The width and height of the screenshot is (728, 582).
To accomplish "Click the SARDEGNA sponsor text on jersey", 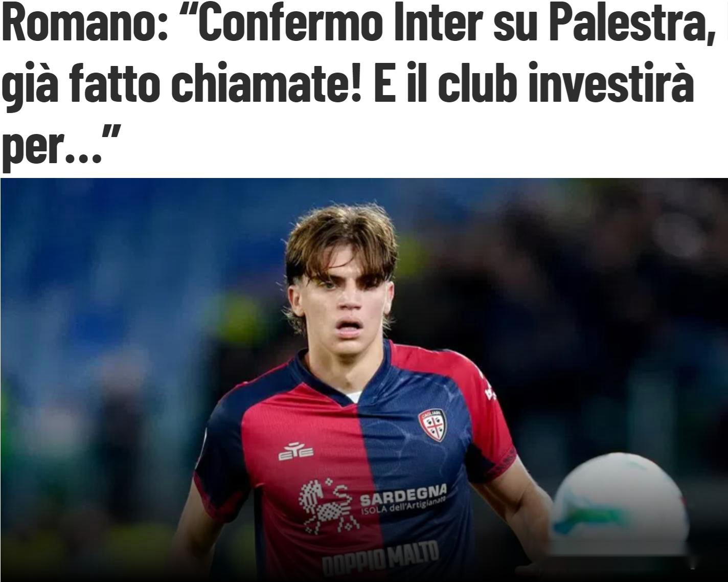I will (x=403, y=495).
